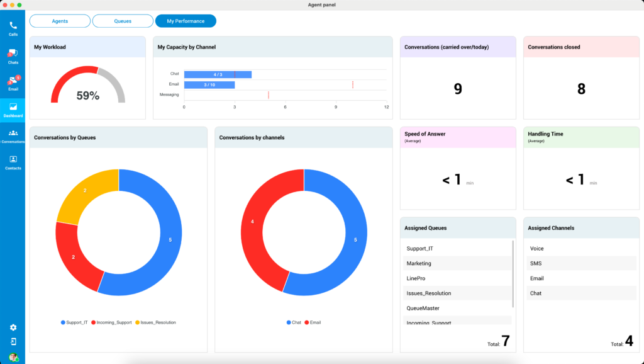
Task: Open the Calls section in sidebar
Action: pos(13,29)
